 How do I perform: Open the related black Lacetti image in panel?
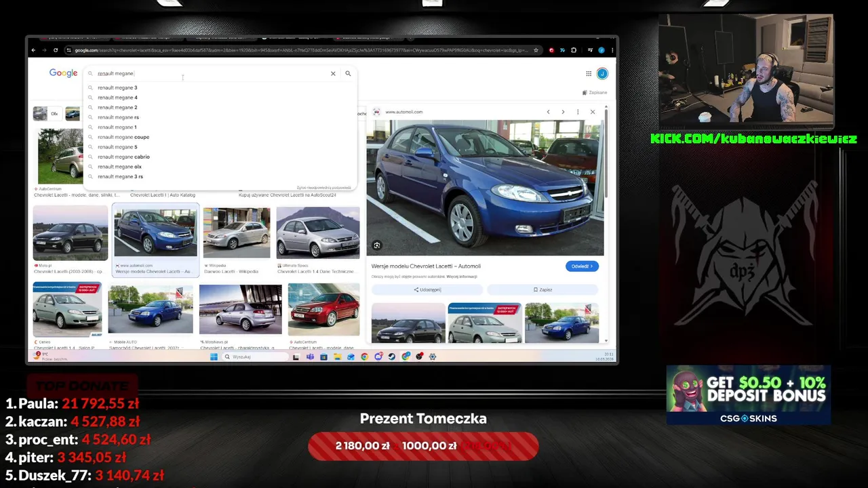coord(408,323)
